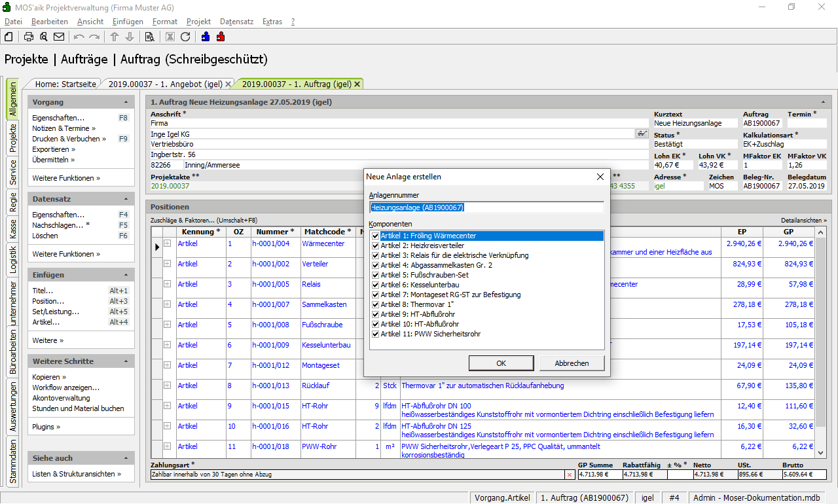Click the Anlagennummer text field
This screenshot has width=838, height=504.
486,207
